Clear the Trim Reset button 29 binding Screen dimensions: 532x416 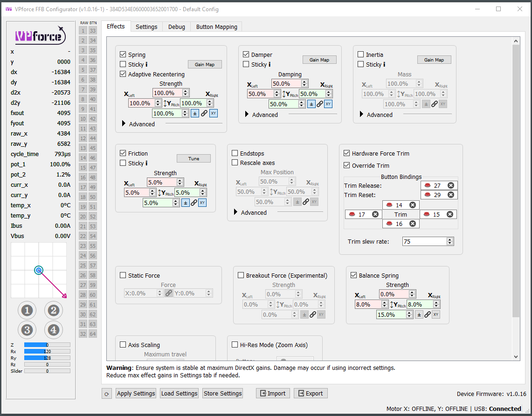point(450,195)
